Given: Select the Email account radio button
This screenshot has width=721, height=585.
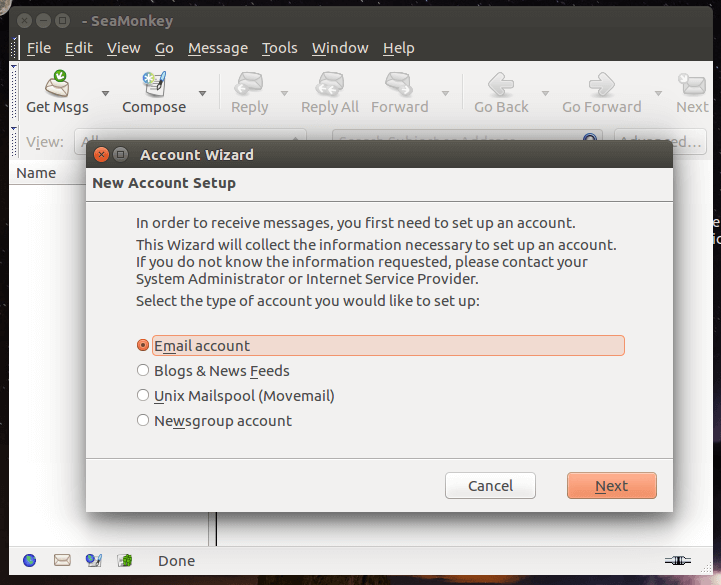Looking at the screenshot, I should tap(143, 346).
